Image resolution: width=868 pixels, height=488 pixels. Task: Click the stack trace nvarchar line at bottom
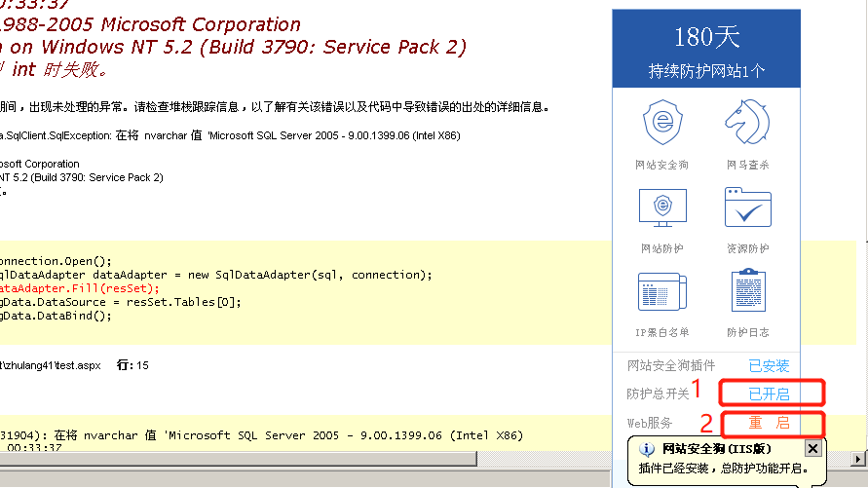262,435
